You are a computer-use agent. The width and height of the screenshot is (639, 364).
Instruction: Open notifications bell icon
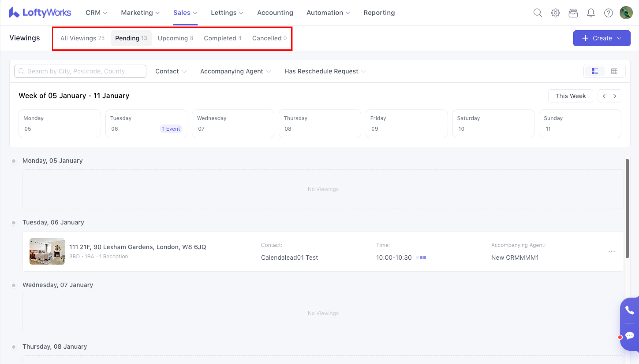coord(591,13)
